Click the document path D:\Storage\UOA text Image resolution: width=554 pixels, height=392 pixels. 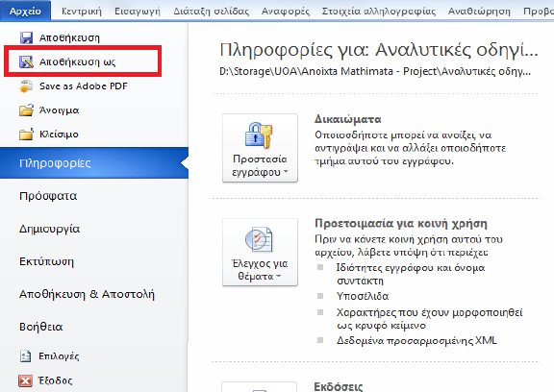375,72
